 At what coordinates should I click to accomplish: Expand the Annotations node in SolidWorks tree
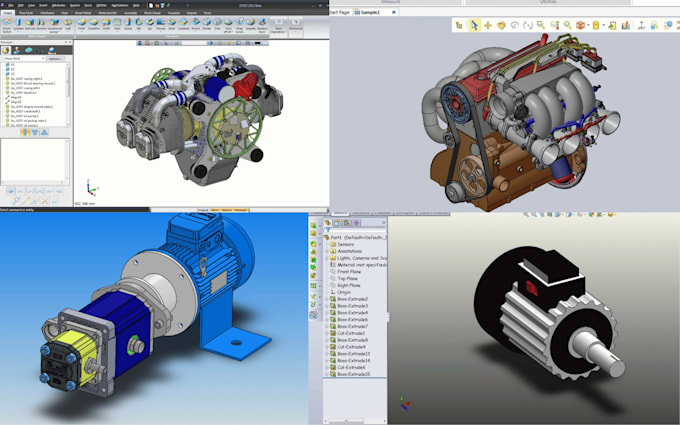click(327, 251)
